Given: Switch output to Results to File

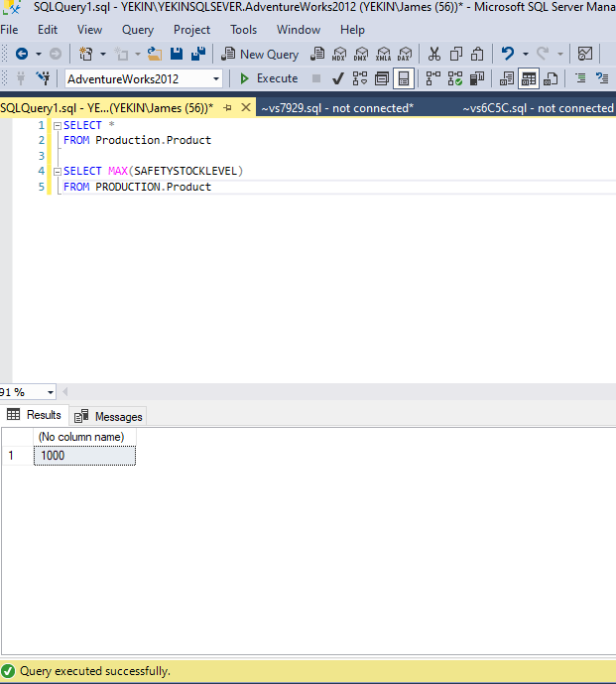Looking at the screenshot, I should [x=552, y=79].
